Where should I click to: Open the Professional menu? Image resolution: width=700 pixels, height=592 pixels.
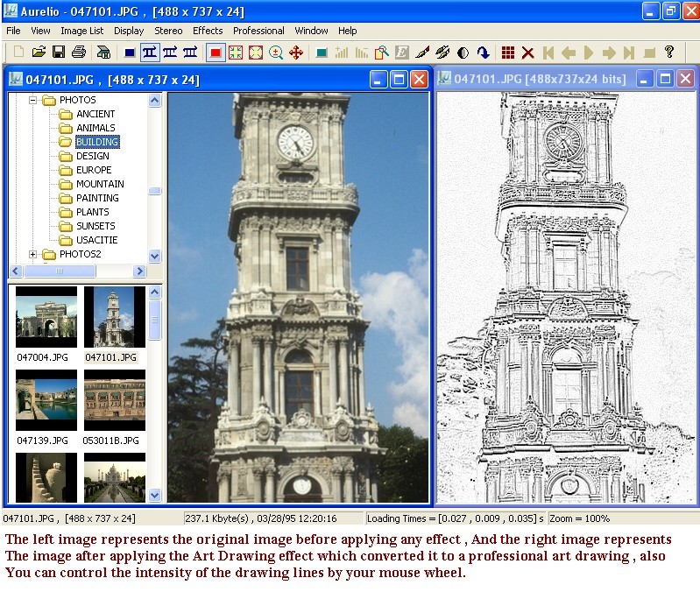pos(258,31)
